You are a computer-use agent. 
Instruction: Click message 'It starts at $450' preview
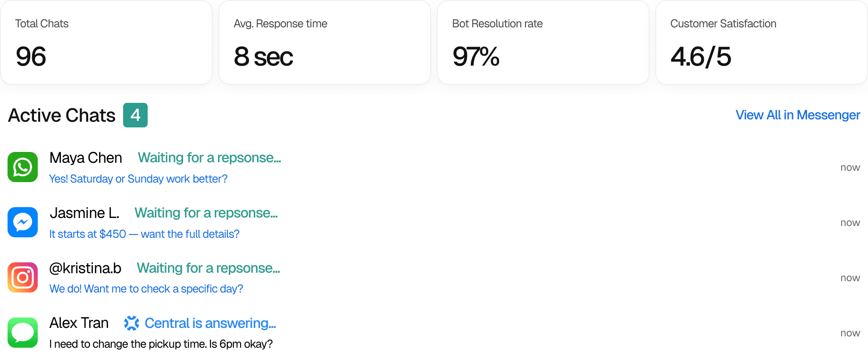point(144,234)
